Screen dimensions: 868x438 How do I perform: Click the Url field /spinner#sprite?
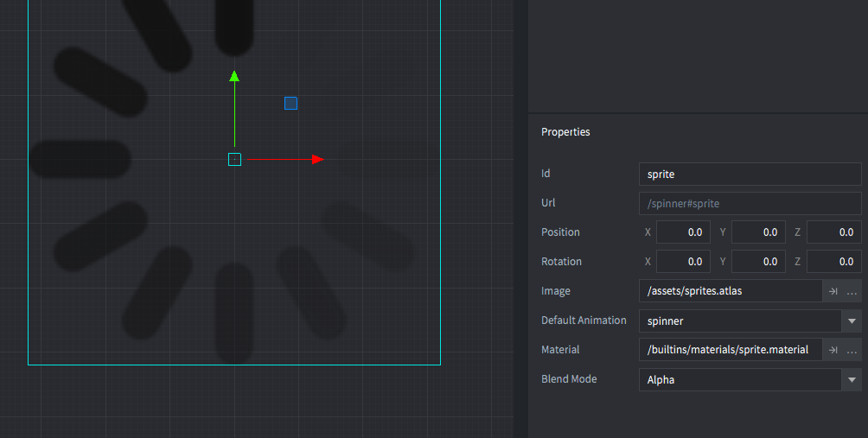click(750, 204)
